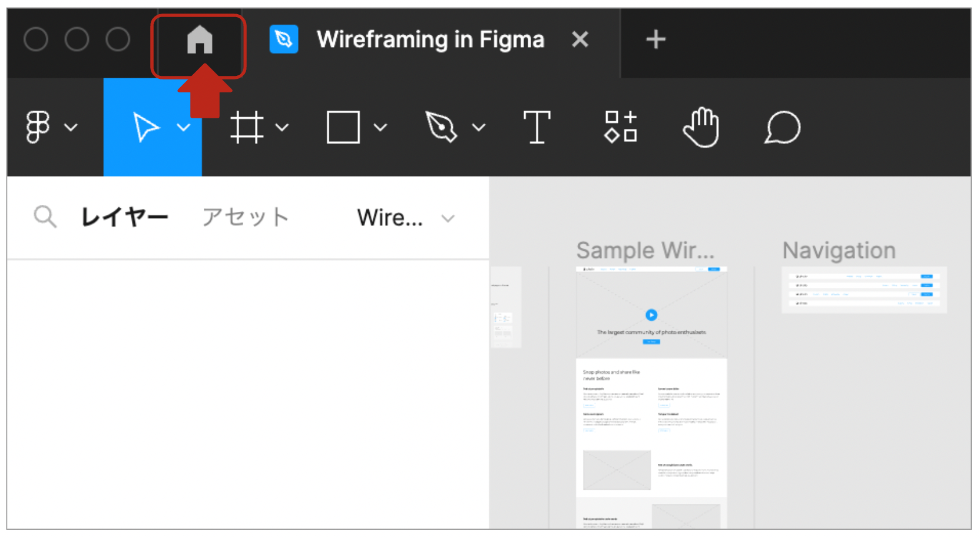Expand the Figma main menu chevron

71,127
